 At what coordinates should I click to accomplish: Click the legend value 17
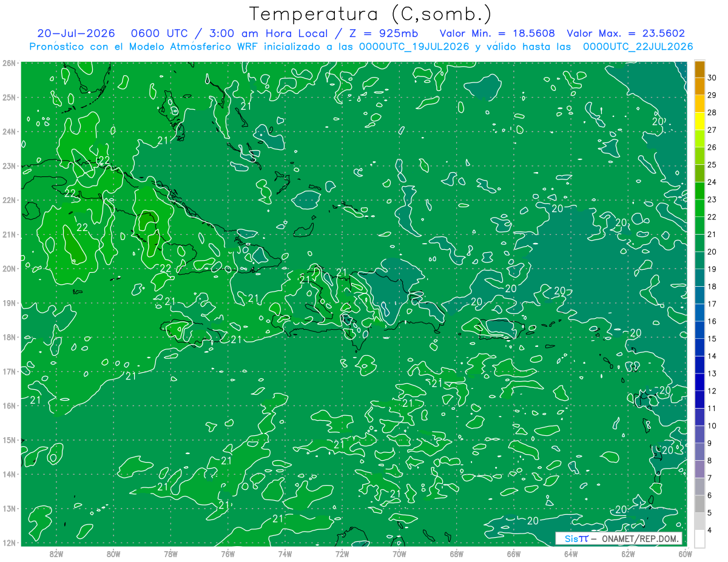[x=712, y=304]
